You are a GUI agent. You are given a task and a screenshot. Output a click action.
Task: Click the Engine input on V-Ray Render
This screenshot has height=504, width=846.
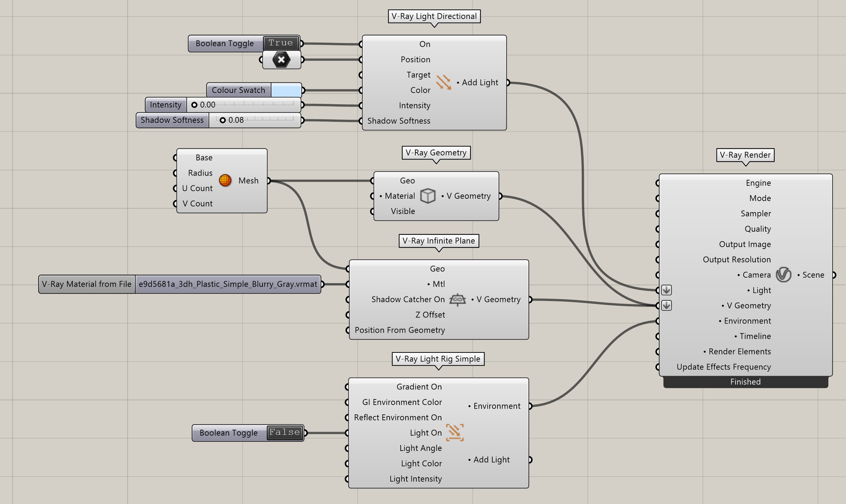(x=758, y=183)
